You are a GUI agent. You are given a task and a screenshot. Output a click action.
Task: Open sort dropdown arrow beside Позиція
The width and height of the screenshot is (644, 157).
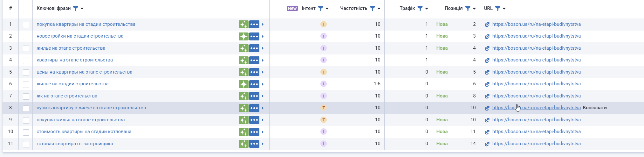coord(474,9)
